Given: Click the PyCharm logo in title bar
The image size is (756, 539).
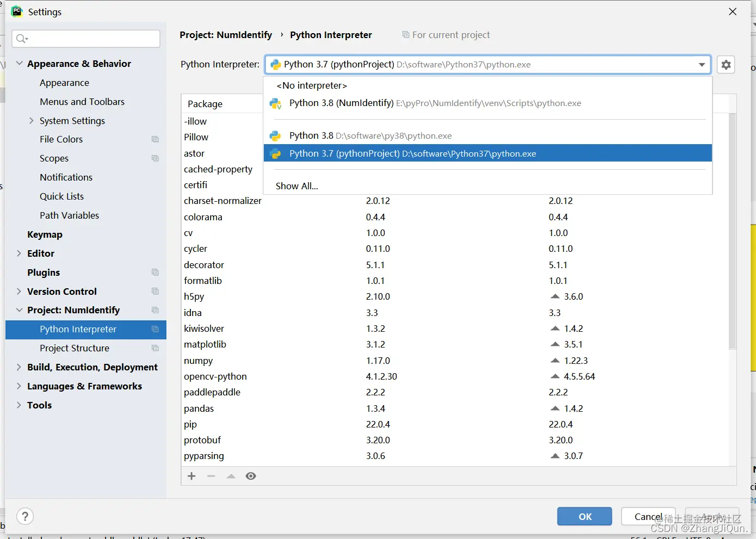Looking at the screenshot, I should click(17, 11).
